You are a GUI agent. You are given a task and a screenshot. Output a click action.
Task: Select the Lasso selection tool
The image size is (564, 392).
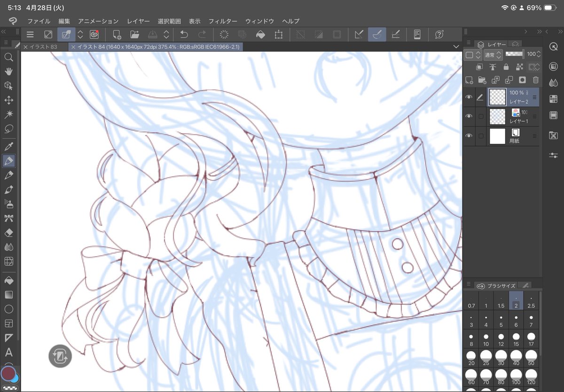tap(8, 128)
